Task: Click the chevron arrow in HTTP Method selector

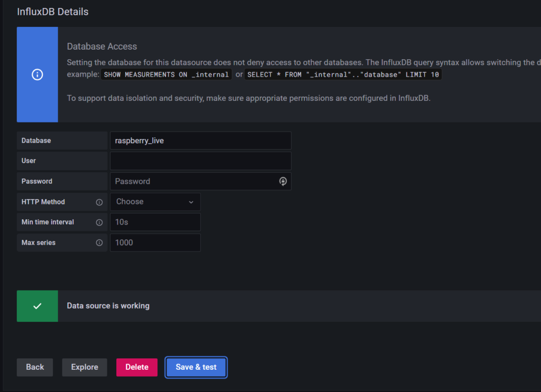Action: point(191,202)
